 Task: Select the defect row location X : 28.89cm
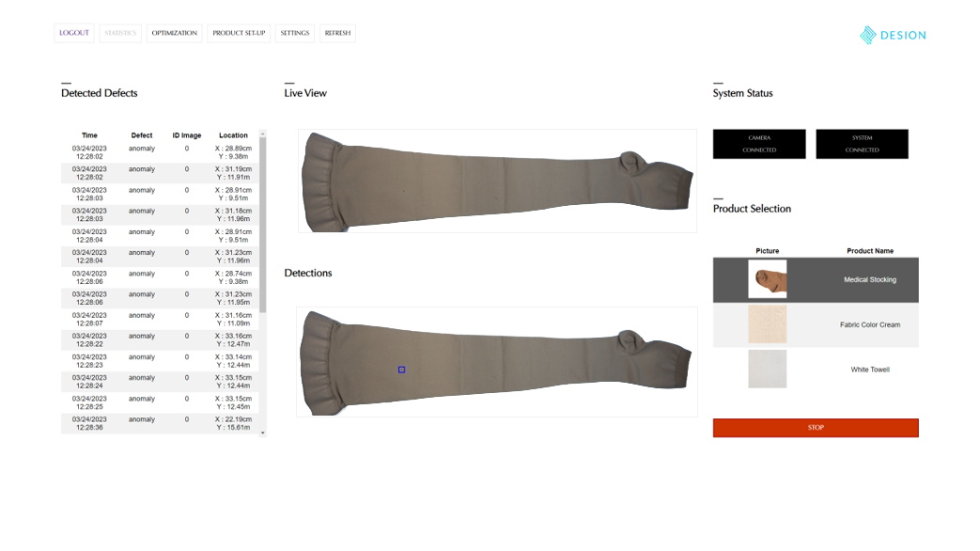point(160,152)
